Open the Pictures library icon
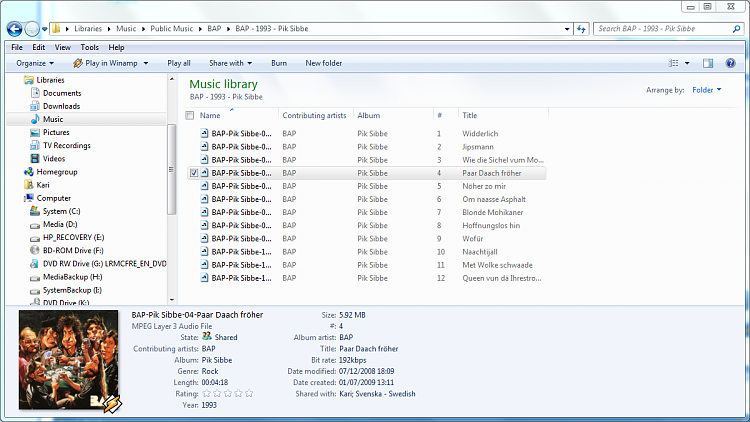The width and height of the screenshot is (750, 422). click(35, 132)
